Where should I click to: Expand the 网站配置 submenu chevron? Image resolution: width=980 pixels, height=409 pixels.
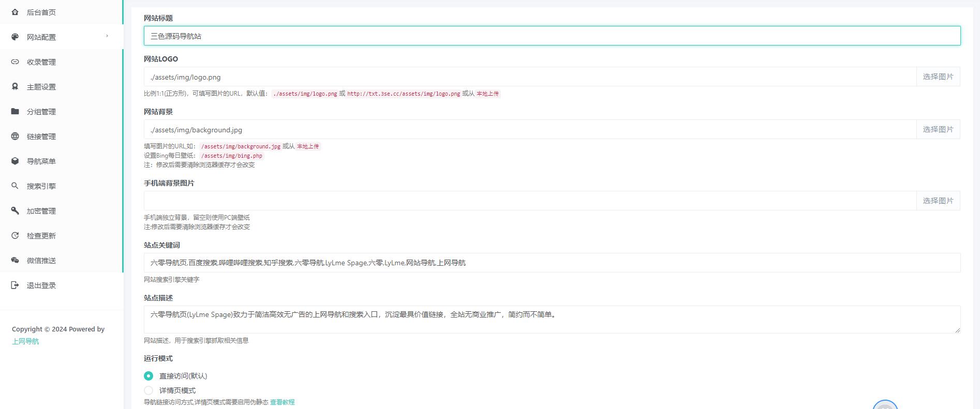tap(107, 36)
